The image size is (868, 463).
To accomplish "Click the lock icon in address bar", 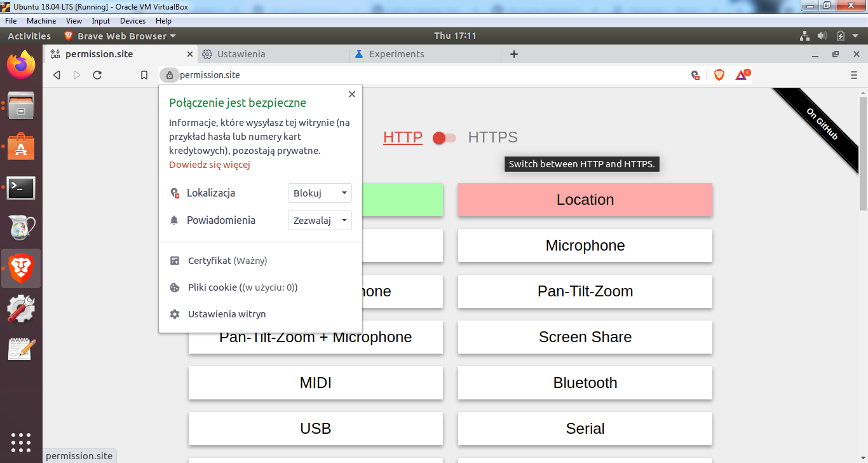I will (x=169, y=75).
